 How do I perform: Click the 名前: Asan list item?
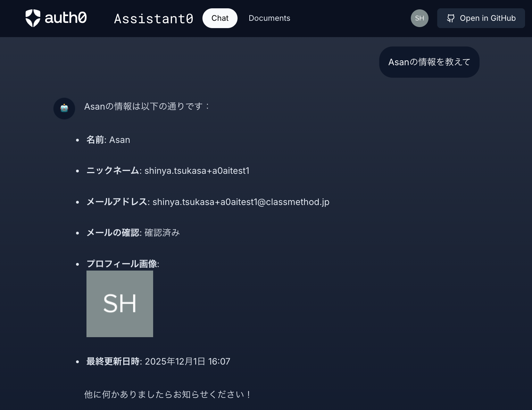[108, 139]
